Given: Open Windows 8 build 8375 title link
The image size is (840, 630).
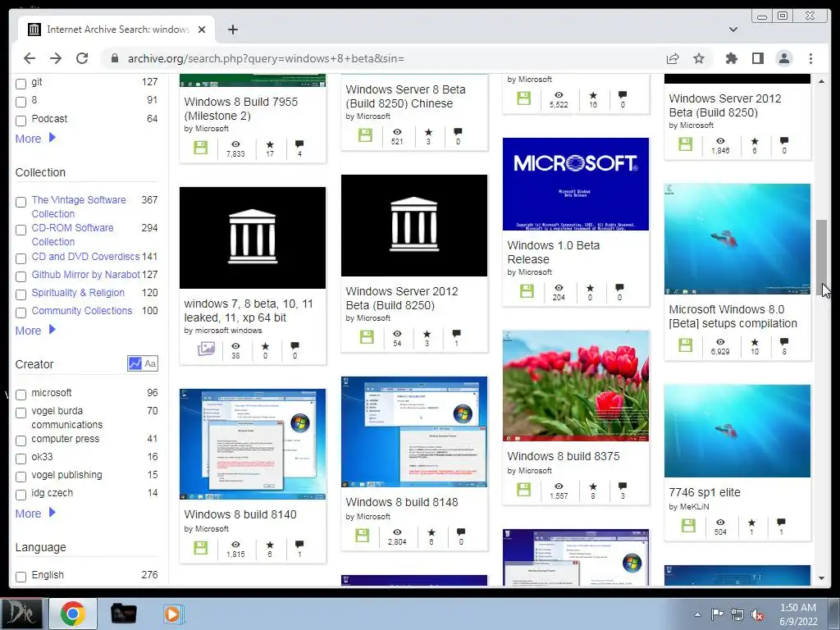Looking at the screenshot, I should pos(563,456).
